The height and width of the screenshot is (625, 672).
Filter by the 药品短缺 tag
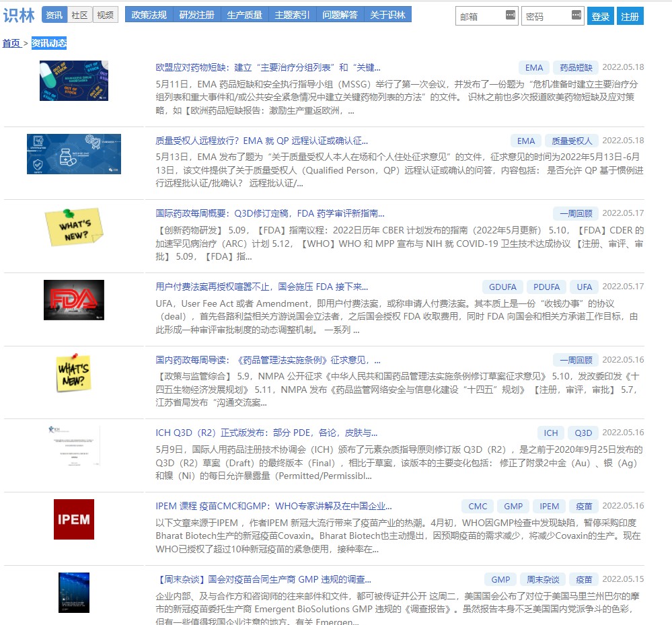point(576,68)
